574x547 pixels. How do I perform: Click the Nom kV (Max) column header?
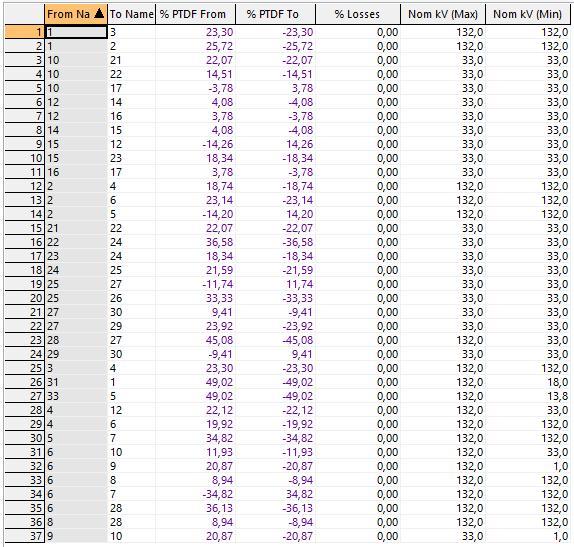[443, 14]
